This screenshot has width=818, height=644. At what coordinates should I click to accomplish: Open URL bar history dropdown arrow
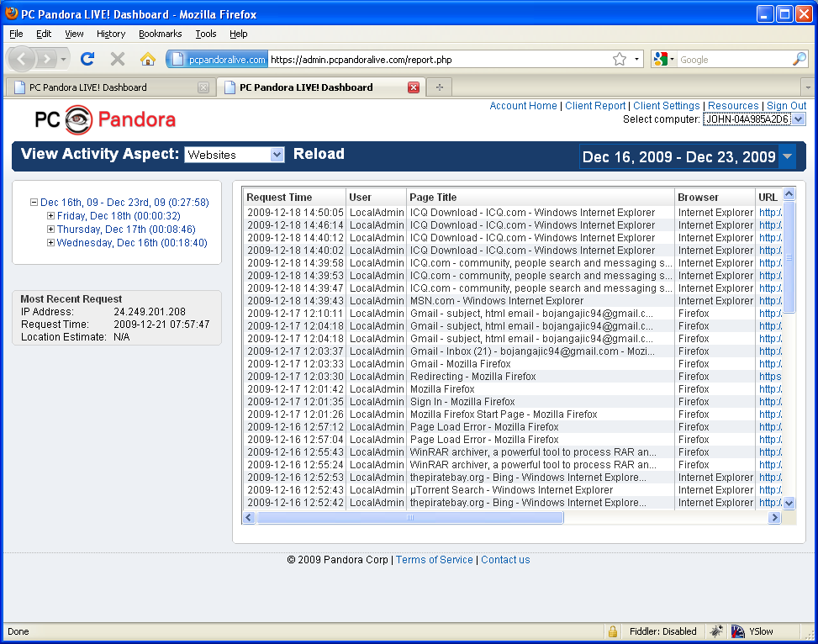click(636, 60)
